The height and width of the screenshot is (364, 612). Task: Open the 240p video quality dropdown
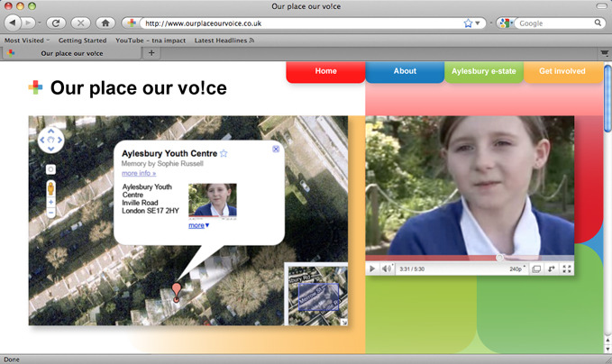(x=517, y=268)
